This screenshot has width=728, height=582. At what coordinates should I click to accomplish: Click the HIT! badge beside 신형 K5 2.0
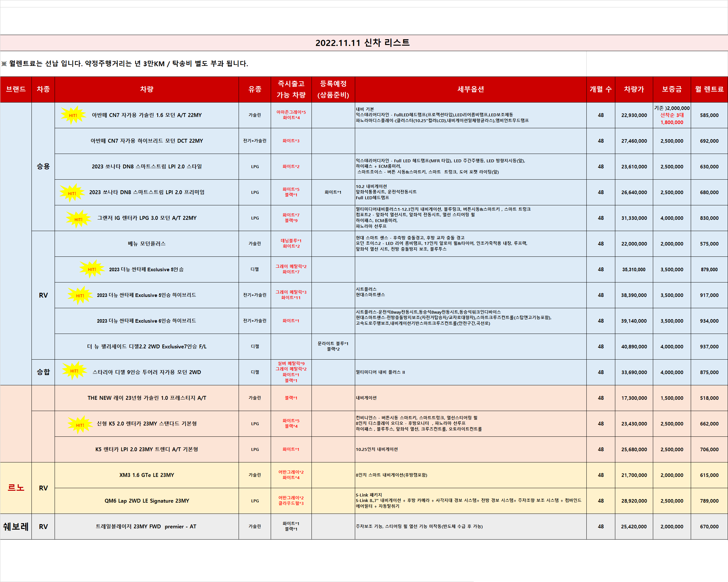80,425
